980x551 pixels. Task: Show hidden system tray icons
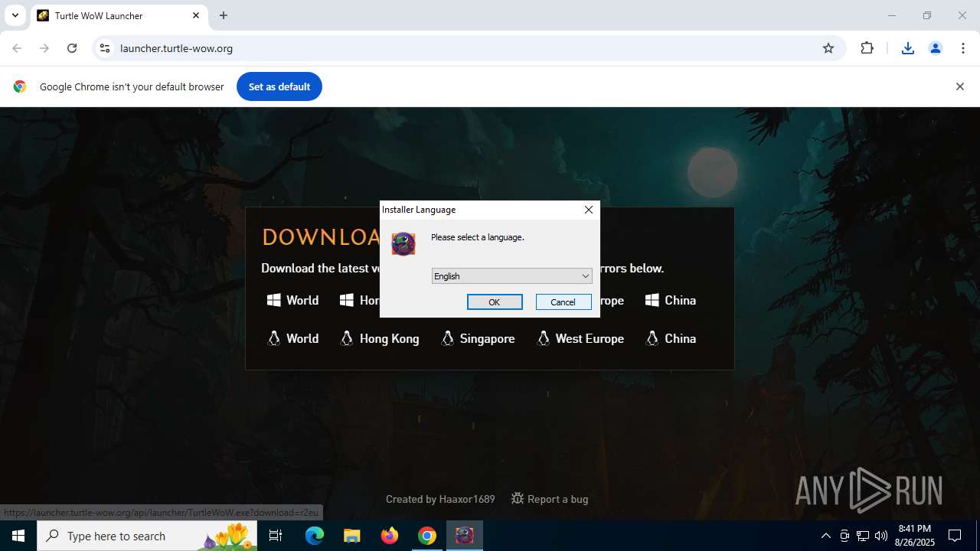coord(825,536)
